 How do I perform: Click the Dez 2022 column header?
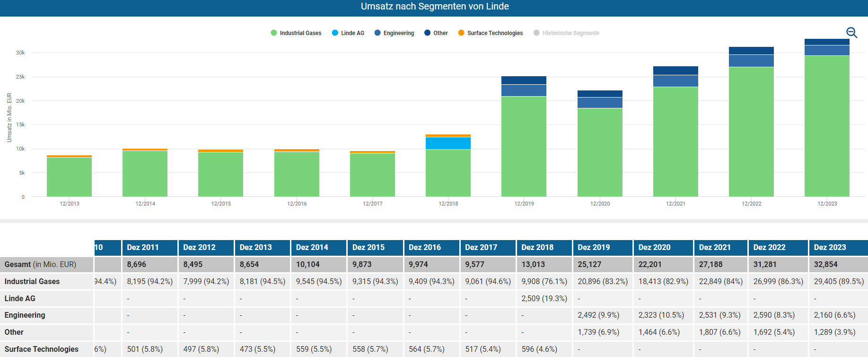point(778,248)
